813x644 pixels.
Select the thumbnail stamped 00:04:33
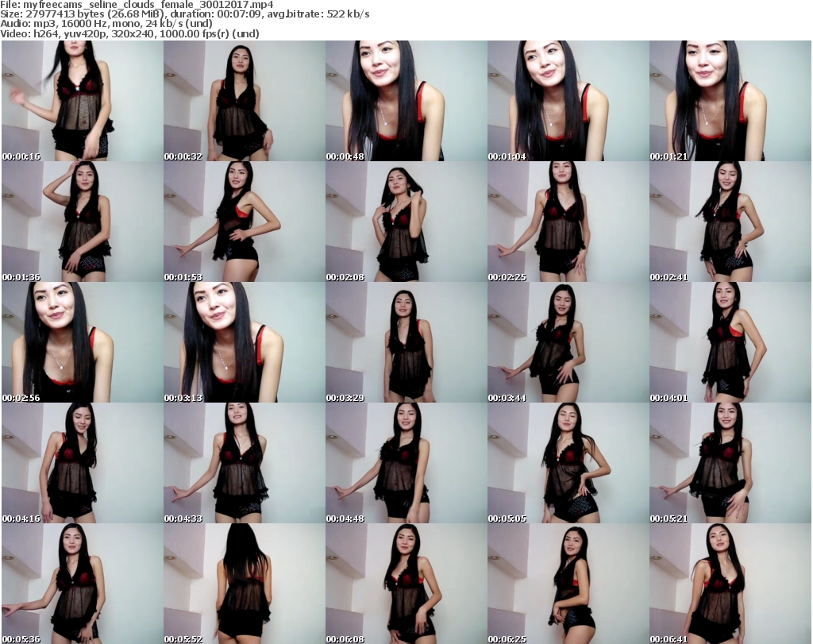point(245,463)
